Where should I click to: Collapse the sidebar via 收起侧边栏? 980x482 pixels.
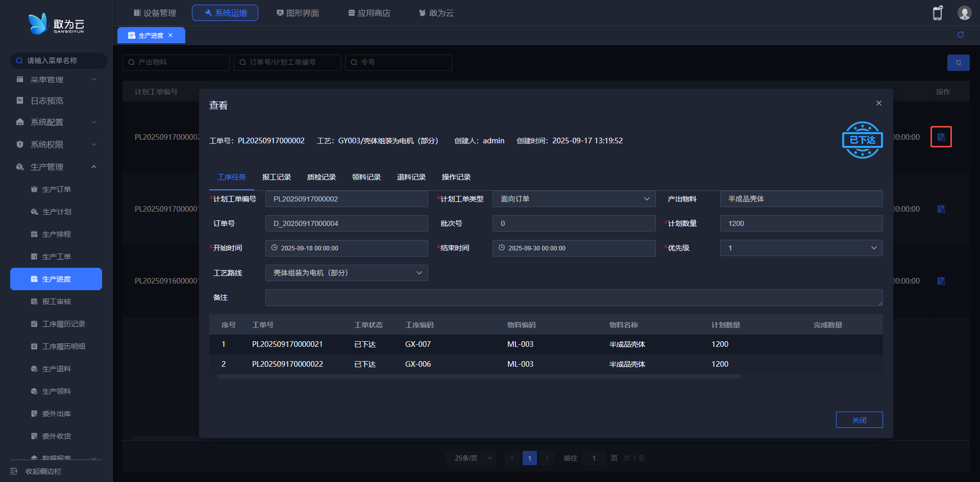[x=43, y=471]
